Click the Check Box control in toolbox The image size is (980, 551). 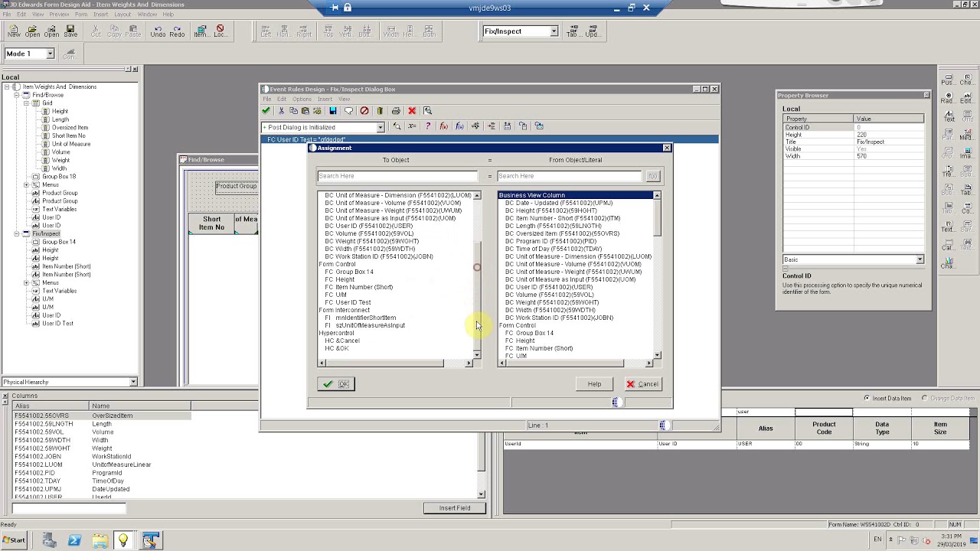point(968,80)
